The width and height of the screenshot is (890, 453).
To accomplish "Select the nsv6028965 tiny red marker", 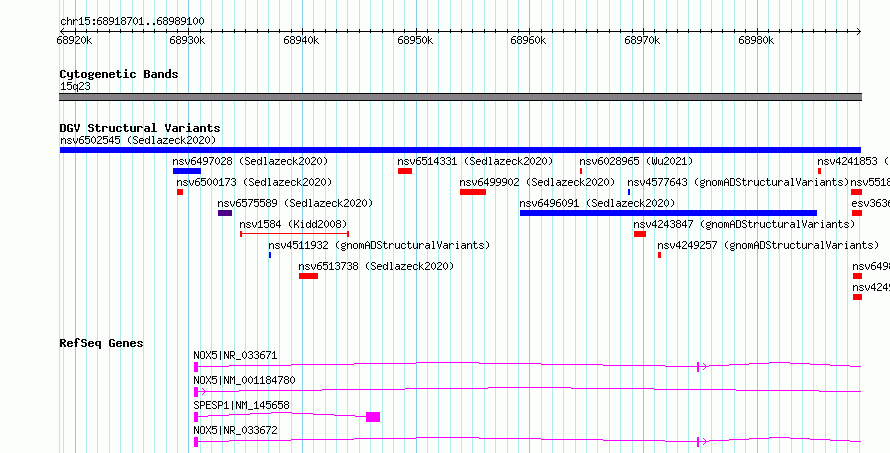I will point(581,171).
